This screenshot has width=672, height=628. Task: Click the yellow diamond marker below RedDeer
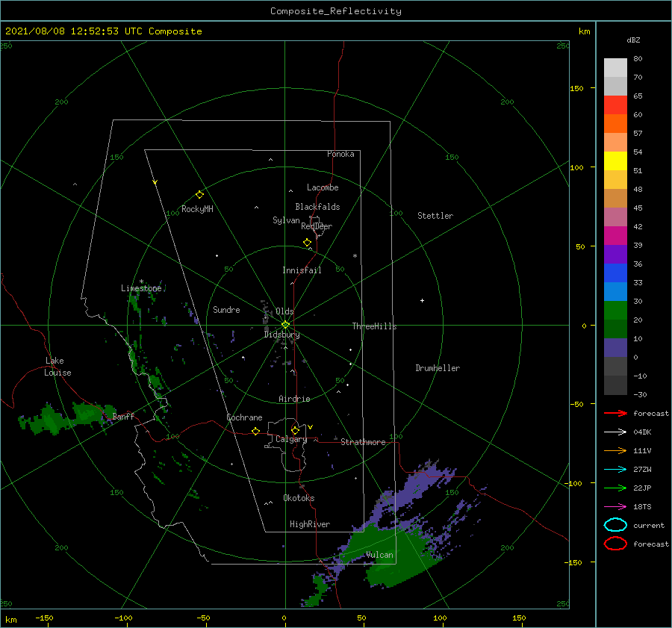point(308,243)
